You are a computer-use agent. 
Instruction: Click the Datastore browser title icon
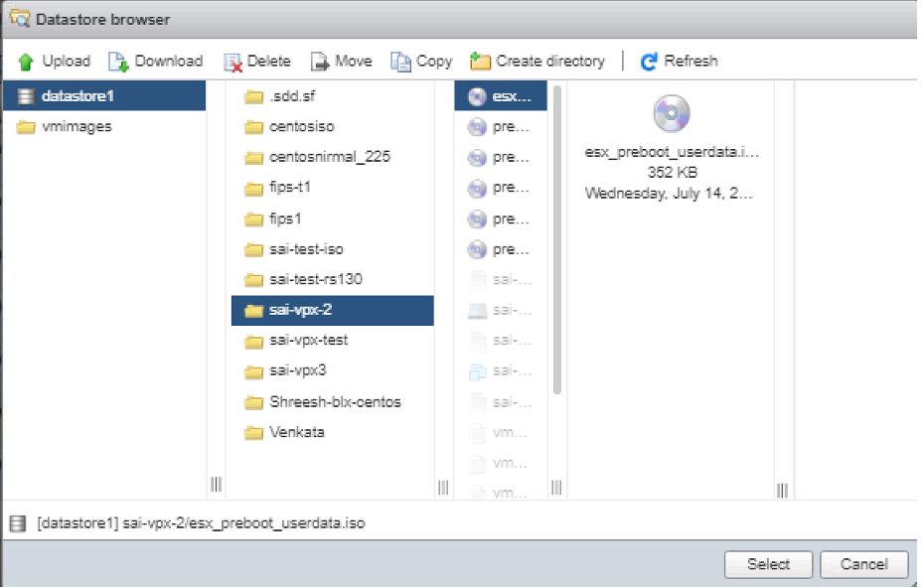pyautogui.click(x=20, y=19)
